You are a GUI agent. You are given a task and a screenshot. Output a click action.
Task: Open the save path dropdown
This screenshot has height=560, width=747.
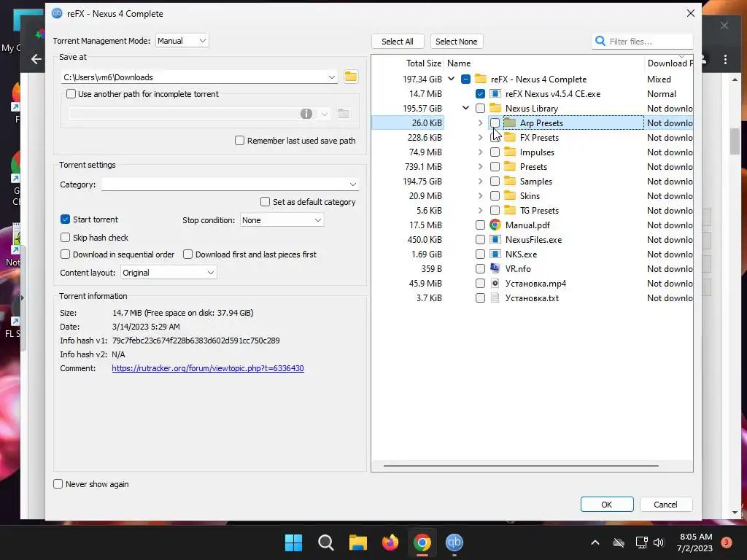[x=332, y=77]
